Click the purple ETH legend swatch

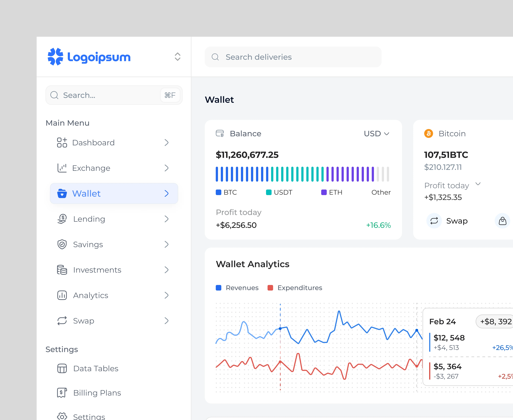click(324, 192)
